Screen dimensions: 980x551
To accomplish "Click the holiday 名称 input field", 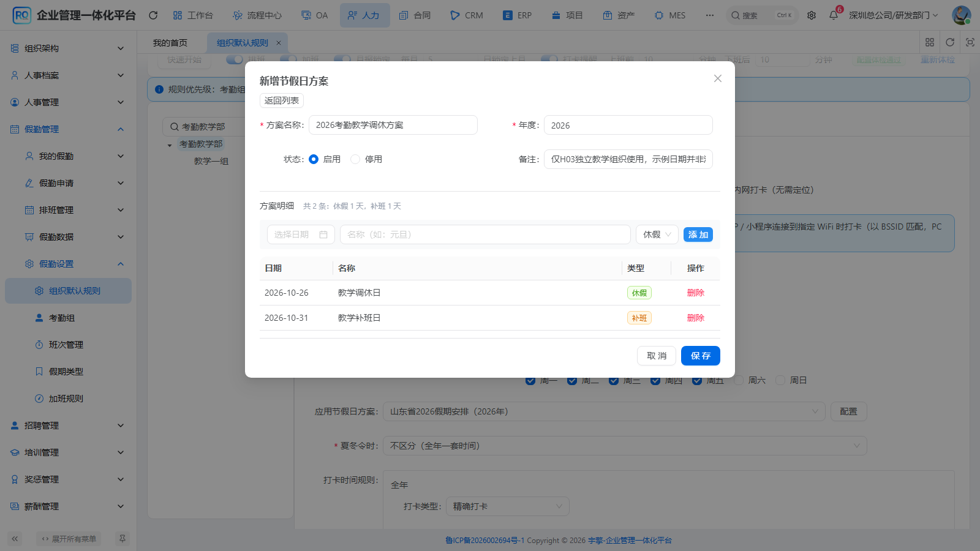I will click(x=485, y=234).
